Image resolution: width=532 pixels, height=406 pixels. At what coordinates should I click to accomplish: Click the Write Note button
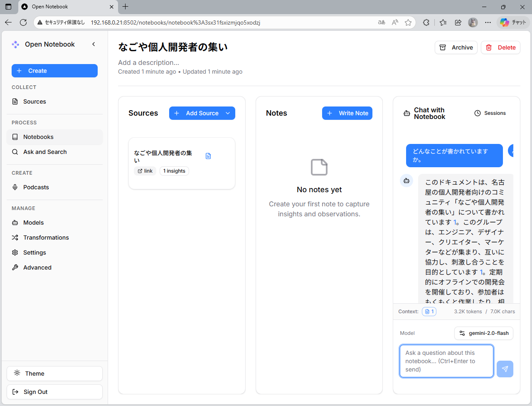[x=347, y=113]
